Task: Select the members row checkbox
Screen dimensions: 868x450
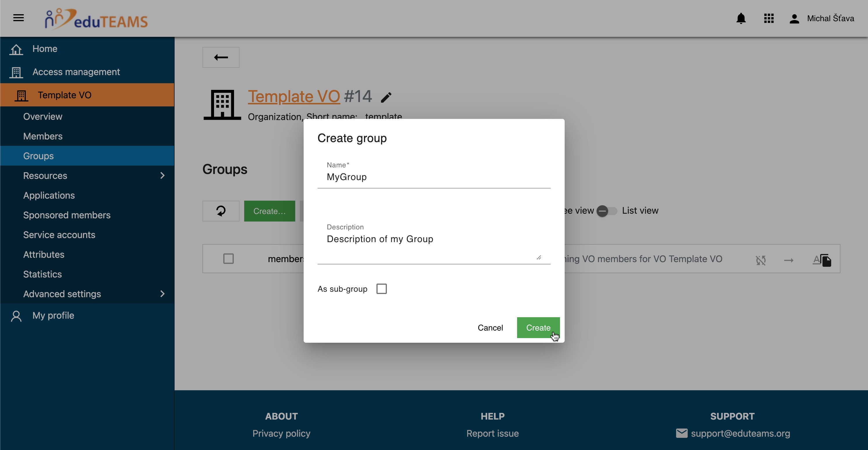Action: [x=229, y=259]
